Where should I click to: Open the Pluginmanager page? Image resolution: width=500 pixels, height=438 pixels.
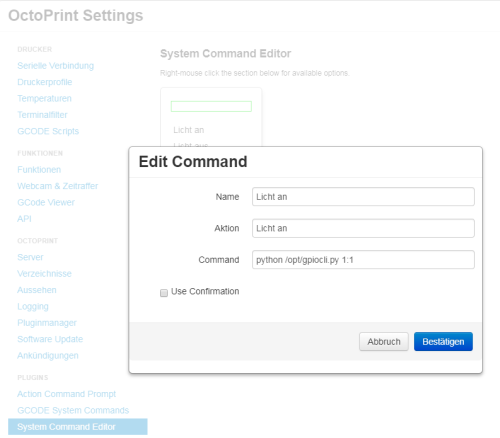coord(47,323)
